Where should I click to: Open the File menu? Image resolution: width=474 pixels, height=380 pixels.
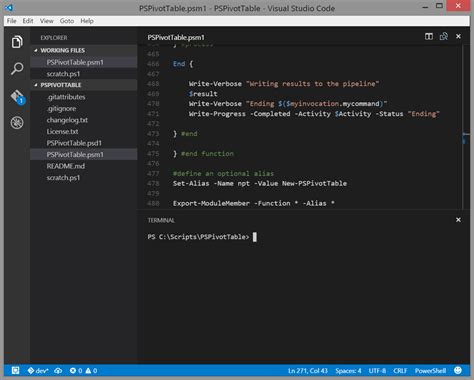click(x=12, y=21)
